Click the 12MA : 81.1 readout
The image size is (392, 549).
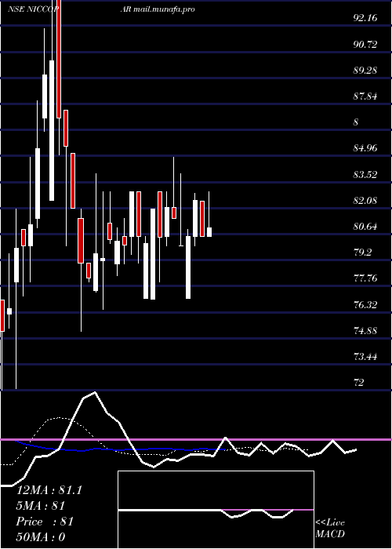pos(49,490)
